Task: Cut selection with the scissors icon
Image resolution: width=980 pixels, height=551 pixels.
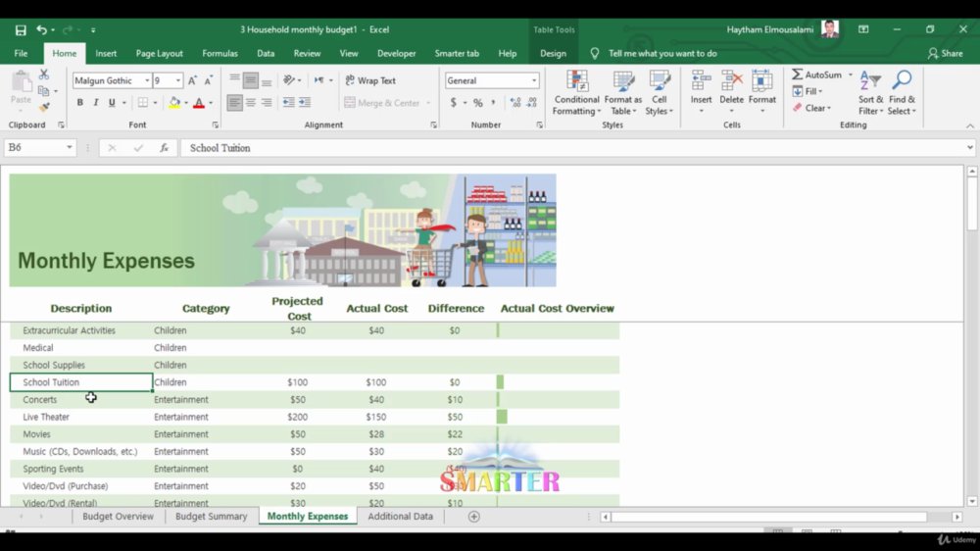Action: click(x=44, y=75)
